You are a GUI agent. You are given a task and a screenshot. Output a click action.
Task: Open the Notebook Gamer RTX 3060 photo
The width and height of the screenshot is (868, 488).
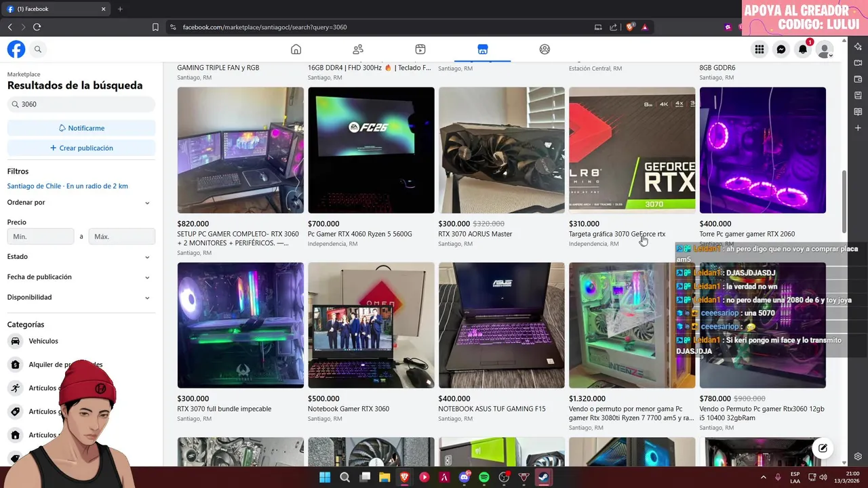pyautogui.click(x=371, y=325)
